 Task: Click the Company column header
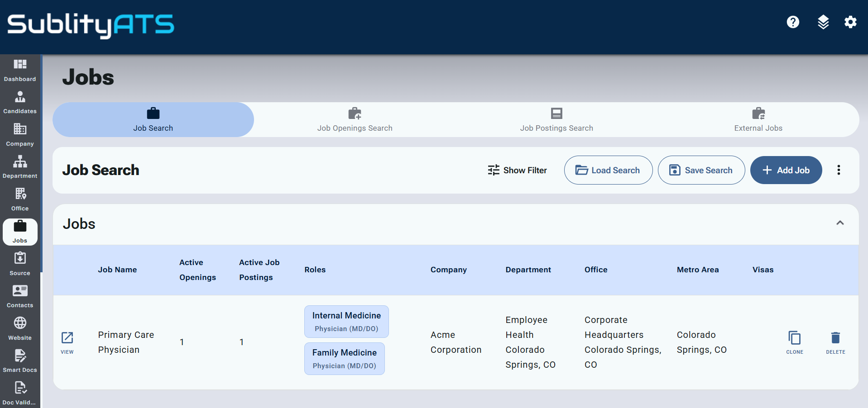pos(449,270)
